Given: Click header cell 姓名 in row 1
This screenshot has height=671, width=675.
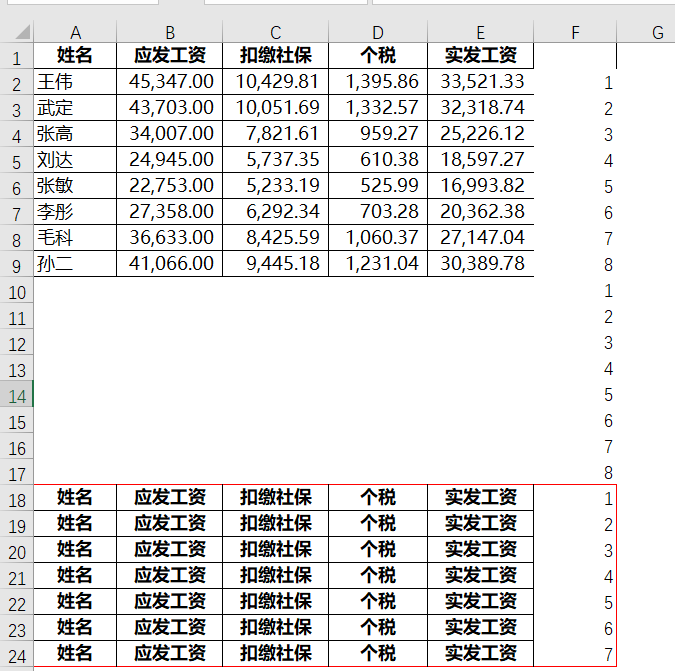Looking at the screenshot, I should pyautogui.click(x=75, y=56).
